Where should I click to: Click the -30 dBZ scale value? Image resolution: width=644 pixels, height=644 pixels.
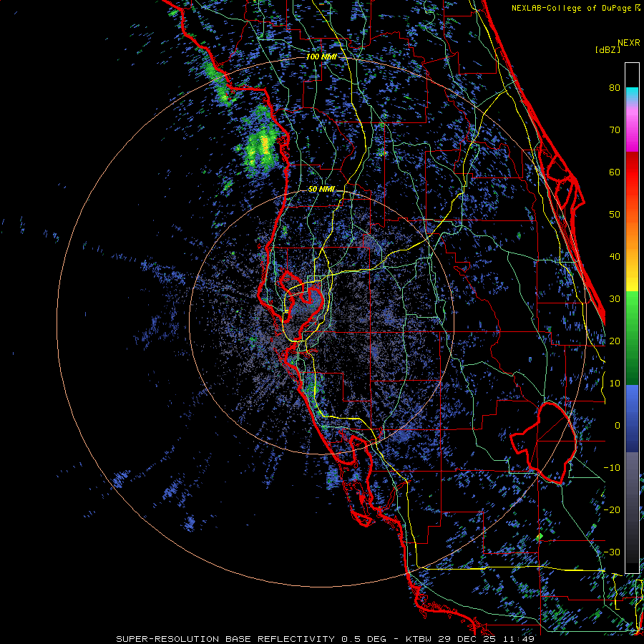coord(612,552)
